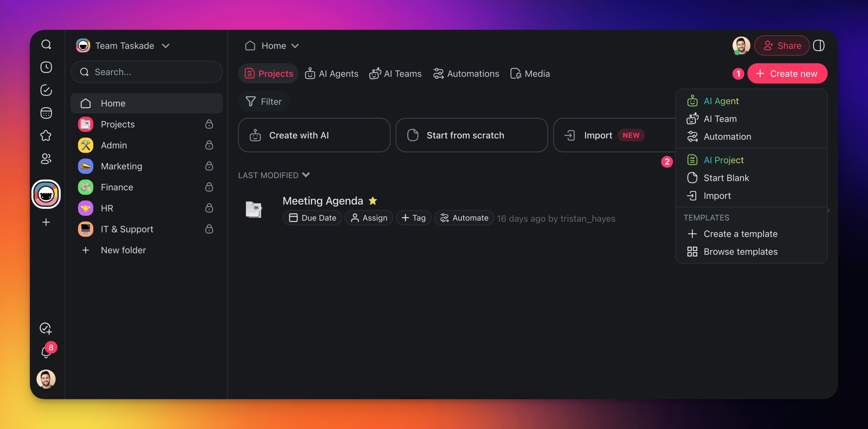Unstar the Meeting Agenda project
The height and width of the screenshot is (429, 868).
click(x=372, y=201)
